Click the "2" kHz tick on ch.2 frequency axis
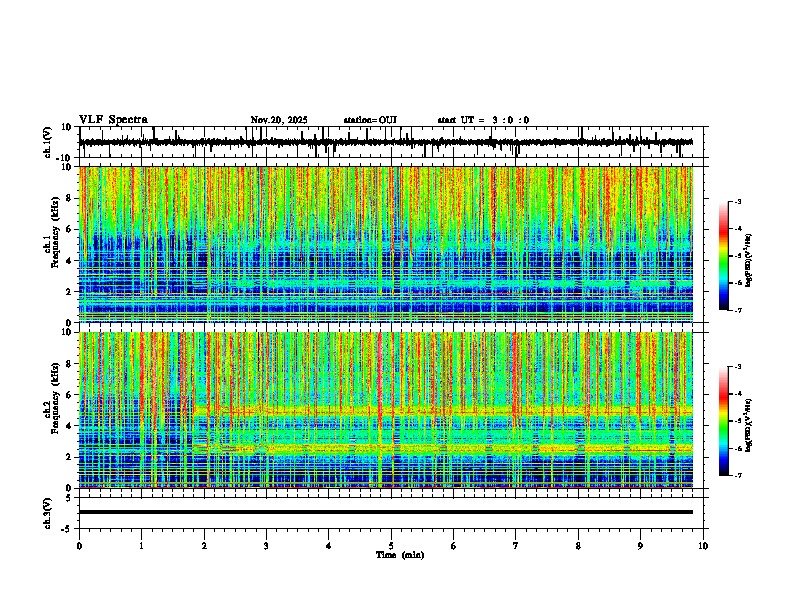 pyautogui.click(x=70, y=457)
